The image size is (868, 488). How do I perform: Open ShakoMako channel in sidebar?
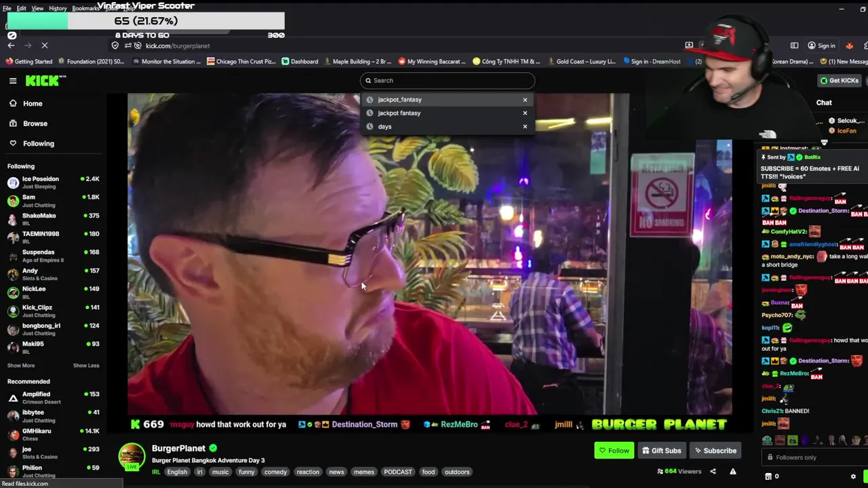[x=53, y=219]
